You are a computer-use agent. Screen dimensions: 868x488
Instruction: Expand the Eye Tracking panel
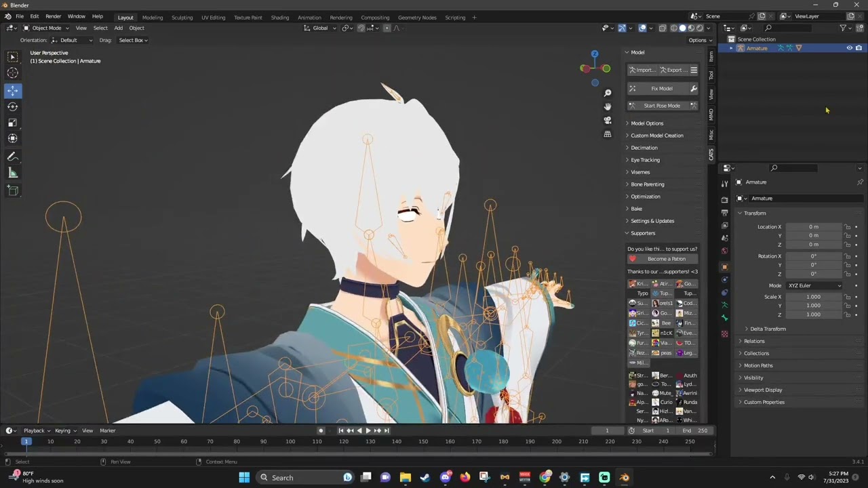pos(645,160)
